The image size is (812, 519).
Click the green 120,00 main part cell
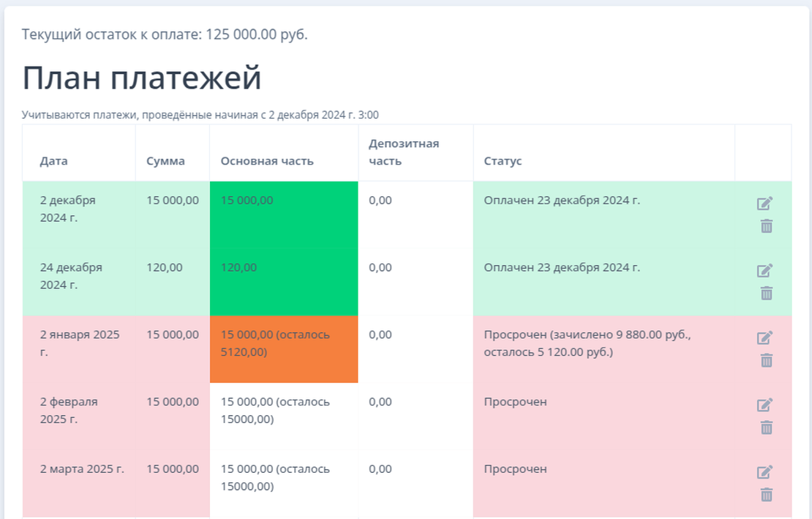[x=283, y=282]
